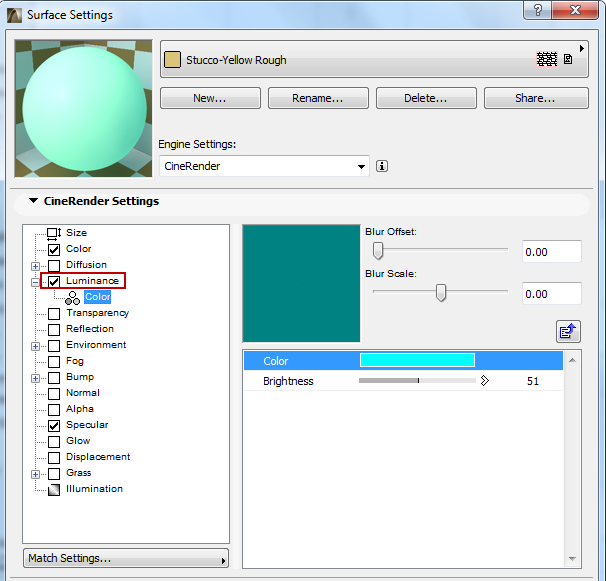This screenshot has width=606, height=581.
Task: Collapse the CineRender Settings panel
Action: [x=34, y=201]
